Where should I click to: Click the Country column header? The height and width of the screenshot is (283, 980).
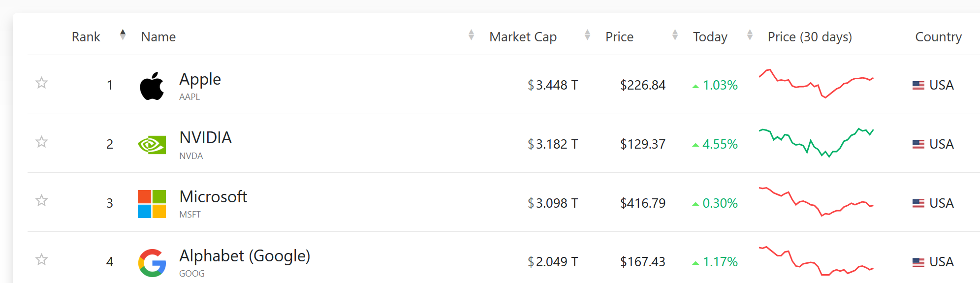pos(938,37)
